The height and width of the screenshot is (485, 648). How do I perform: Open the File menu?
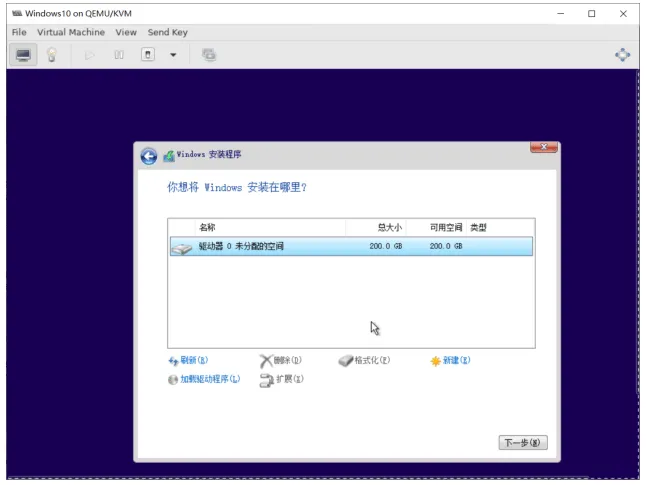(19, 32)
